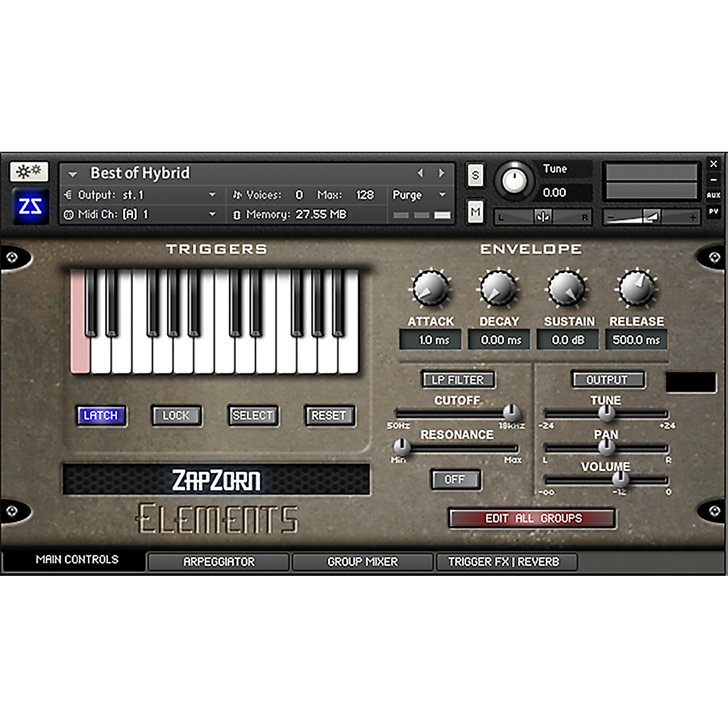Open the GROUP MIXER tab
The width and height of the screenshot is (728, 728).
[x=363, y=562]
